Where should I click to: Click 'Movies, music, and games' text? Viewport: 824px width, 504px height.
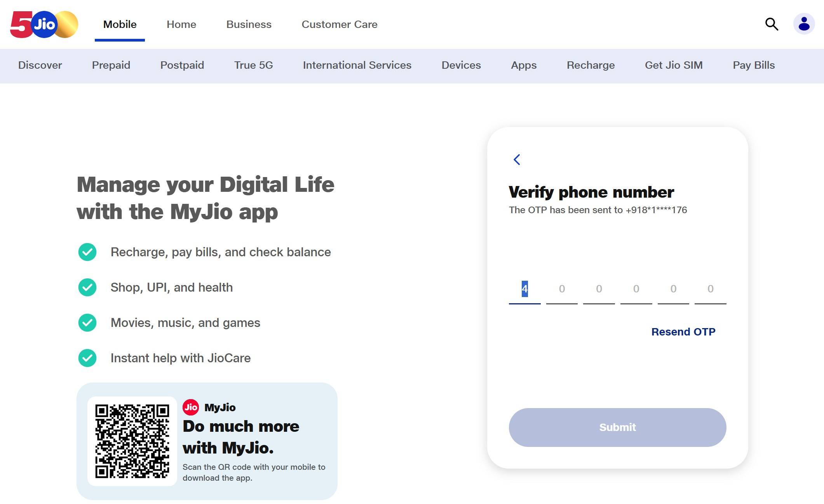pyautogui.click(x=185, y=323)
